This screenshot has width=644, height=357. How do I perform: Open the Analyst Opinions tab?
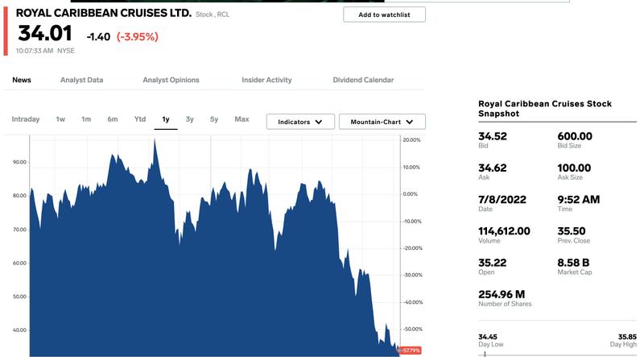(x=171, y=80)
